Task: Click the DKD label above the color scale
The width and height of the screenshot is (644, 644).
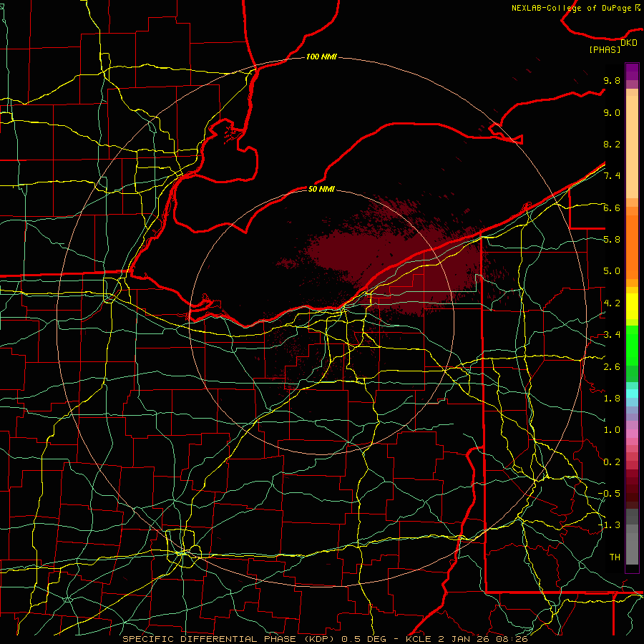Action: coord(629,43)
